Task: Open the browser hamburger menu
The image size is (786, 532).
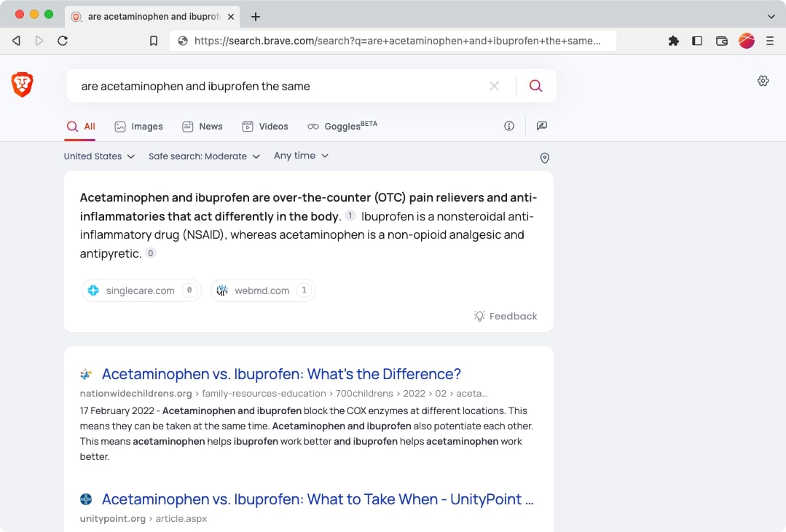Action: 770,41
